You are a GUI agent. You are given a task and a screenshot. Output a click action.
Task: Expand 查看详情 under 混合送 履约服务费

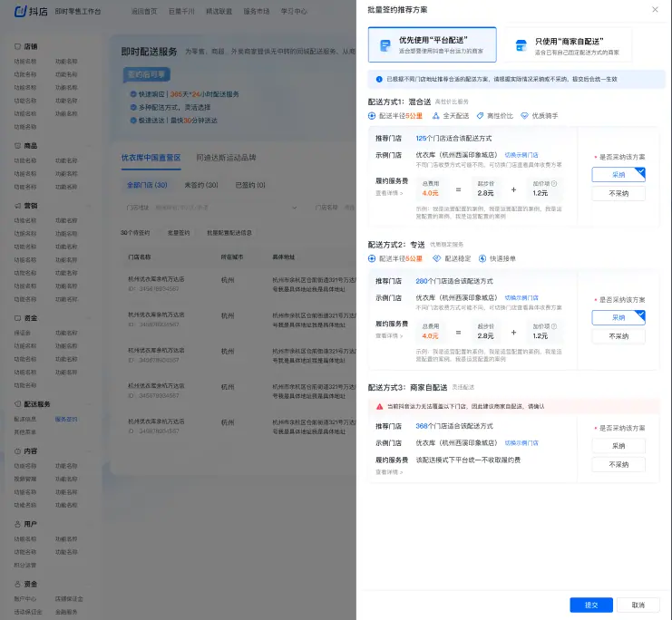(389, 193)
